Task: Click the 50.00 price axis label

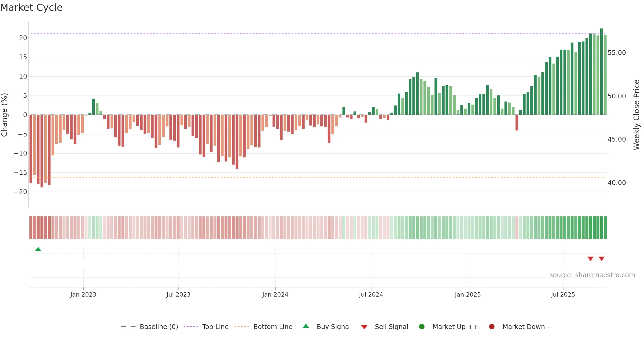Action: point(617,96)
